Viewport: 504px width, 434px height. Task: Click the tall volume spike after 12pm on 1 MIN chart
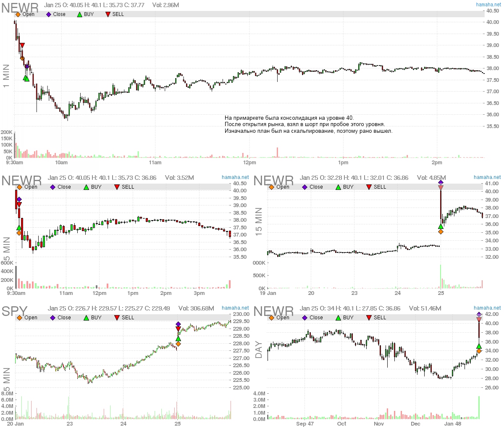[278, 152]
